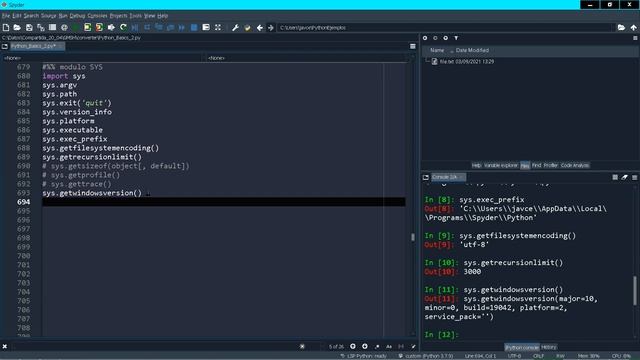The height and width of the screenshot is (360, 640).
Task: Open the Search menu
Action: pyautogui.click(x=31, y=16)
